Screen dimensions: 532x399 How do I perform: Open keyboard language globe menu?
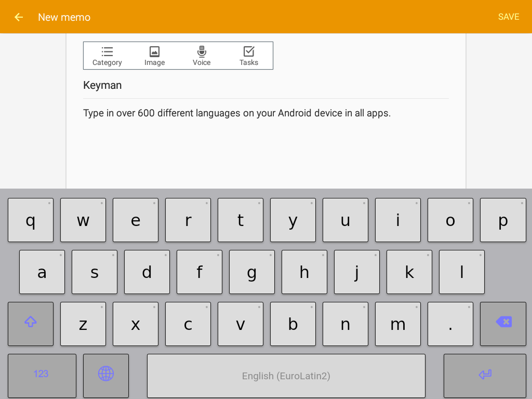(106, 376)
